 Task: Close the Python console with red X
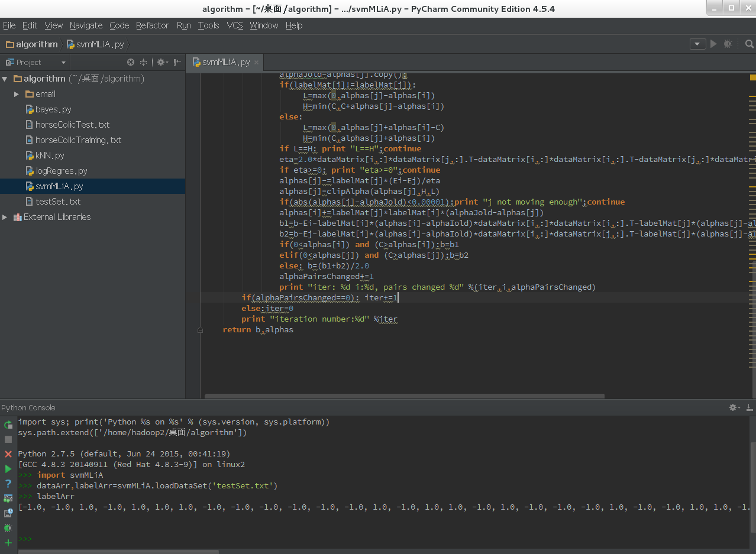(x=8, y=454)
